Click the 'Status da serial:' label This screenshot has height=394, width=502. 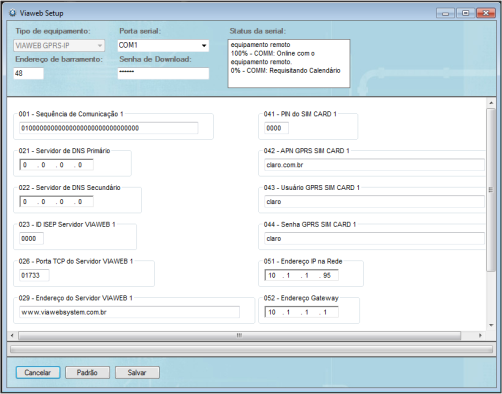258,31
